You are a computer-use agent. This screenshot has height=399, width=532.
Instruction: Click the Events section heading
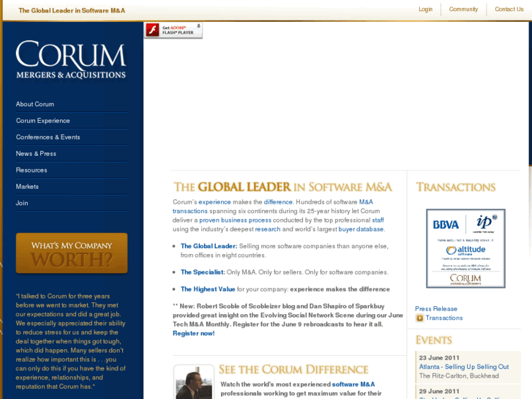[434, 340]
